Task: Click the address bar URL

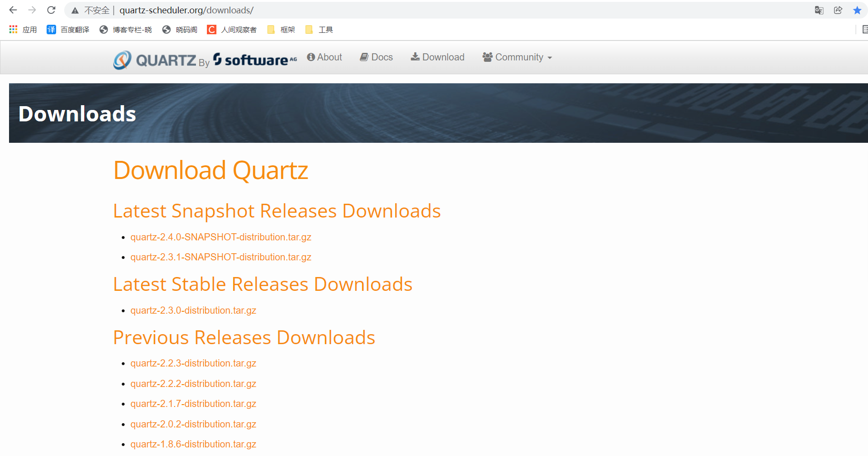Action: click(x=186, y=10)
